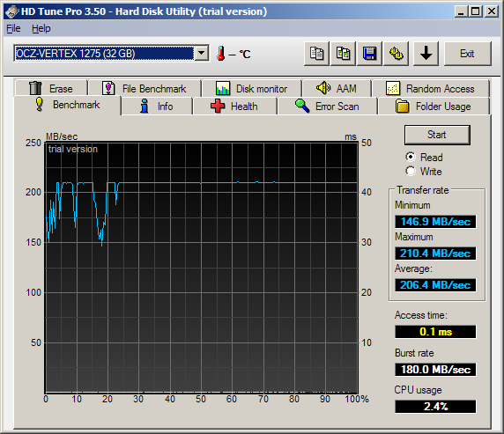504x434 pixels.
Task: Open the Erase tab
Action: pyautogui.click(x=51, y=88)
